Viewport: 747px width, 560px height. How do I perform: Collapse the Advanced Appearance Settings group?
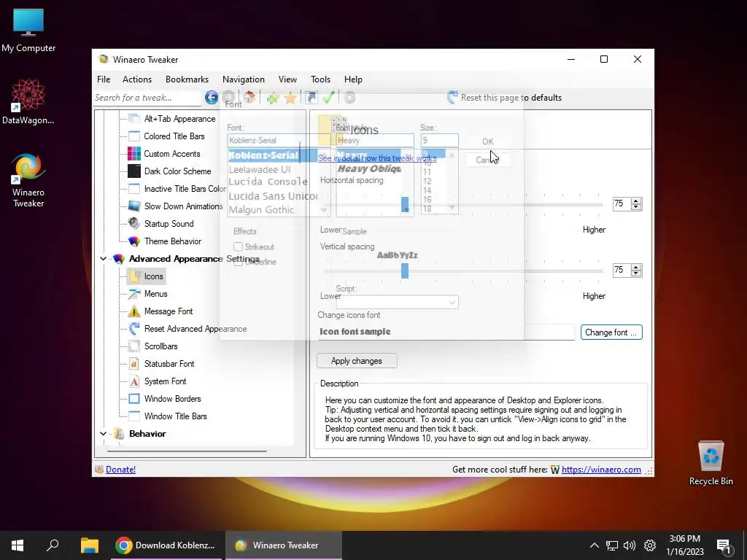click(103, 259)
